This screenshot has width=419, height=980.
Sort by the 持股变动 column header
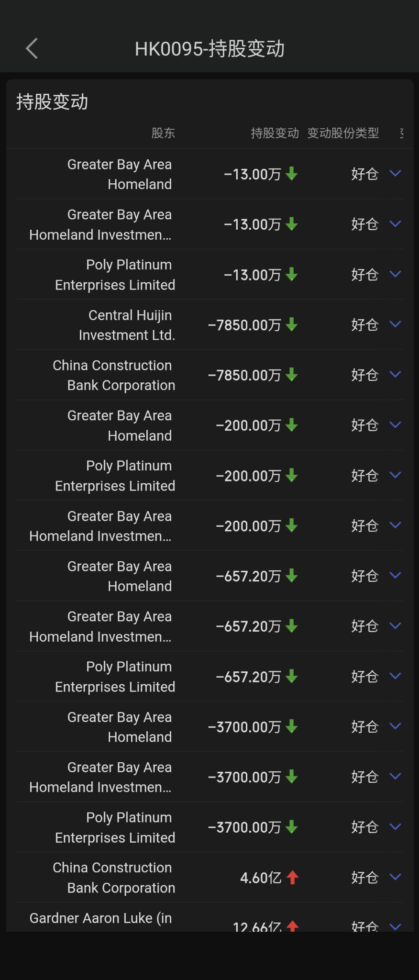275,133
